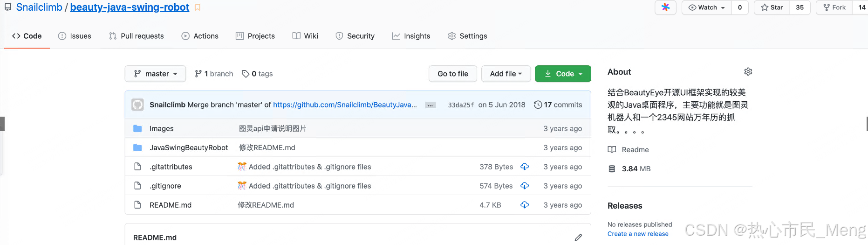The width and height of the screenshot is (868, 245).
Task: Click the README.md file icon in list
Action: tap(137, 205)
